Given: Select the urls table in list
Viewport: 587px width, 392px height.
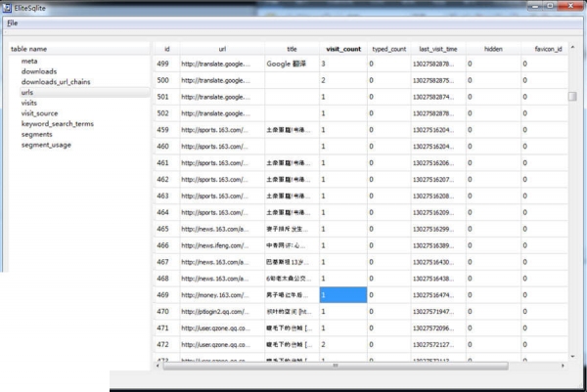Looking at the screenshot, I should pos(29,92).
